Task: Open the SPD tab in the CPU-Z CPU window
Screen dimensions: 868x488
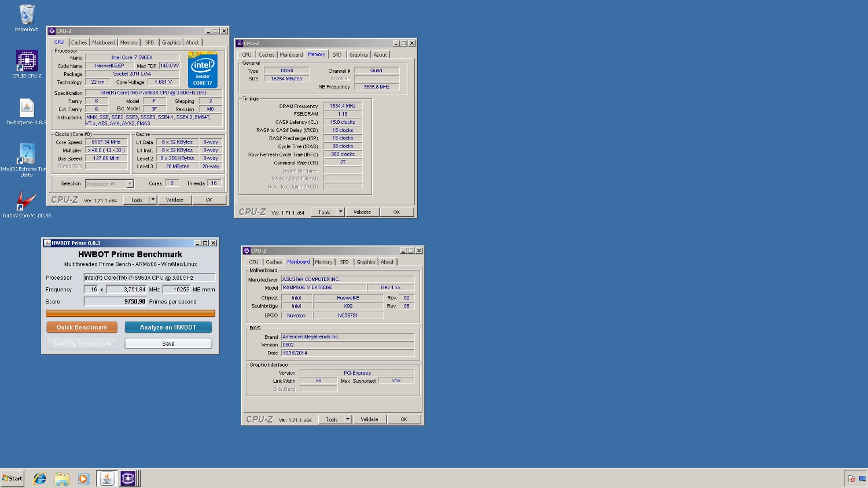Action: click(x=150, y=43)
